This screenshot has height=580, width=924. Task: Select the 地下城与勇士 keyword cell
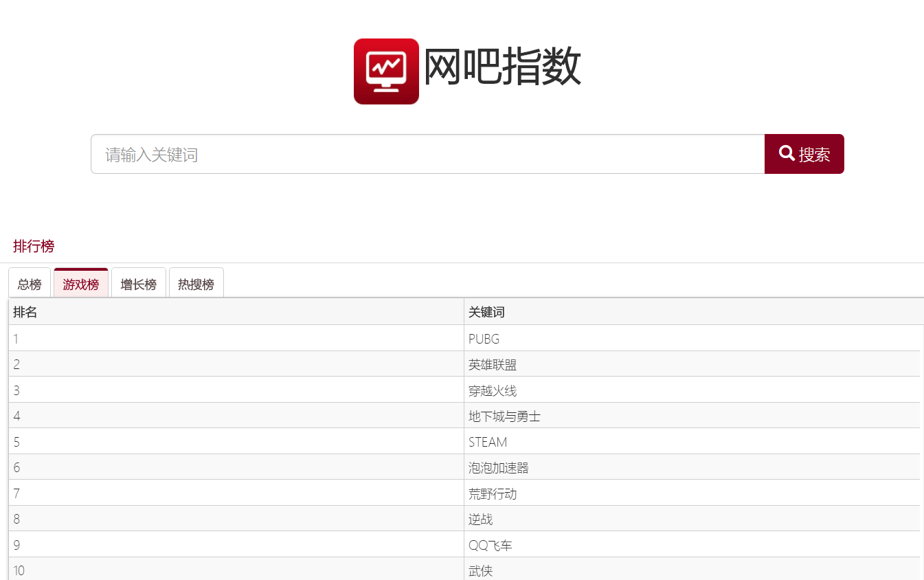click(x=692, y=416)
